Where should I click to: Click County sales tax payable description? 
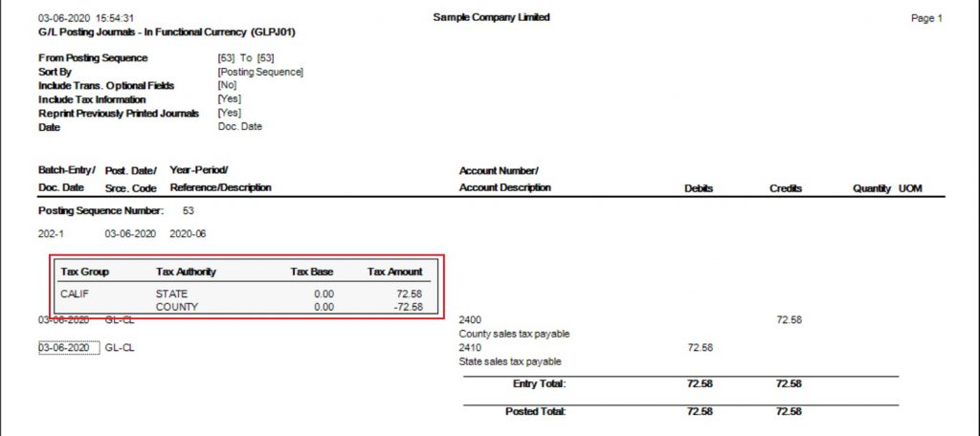tap(514, 335)
